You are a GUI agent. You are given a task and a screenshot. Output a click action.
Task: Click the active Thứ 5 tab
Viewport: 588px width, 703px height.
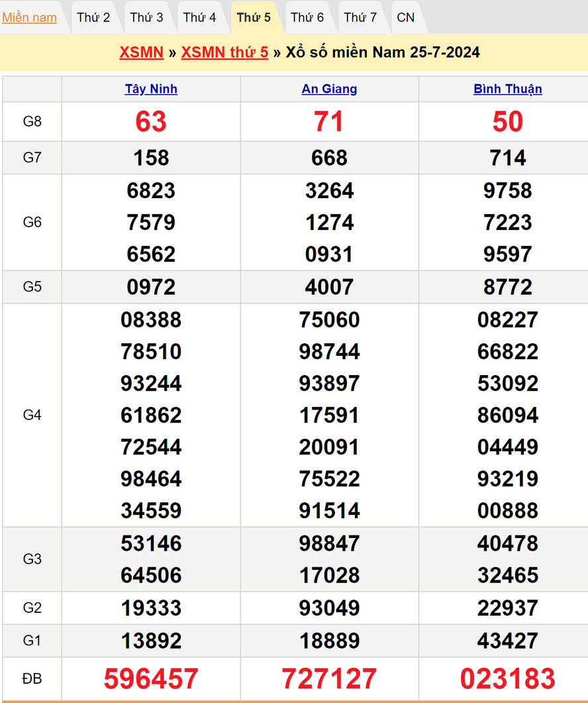254,17
